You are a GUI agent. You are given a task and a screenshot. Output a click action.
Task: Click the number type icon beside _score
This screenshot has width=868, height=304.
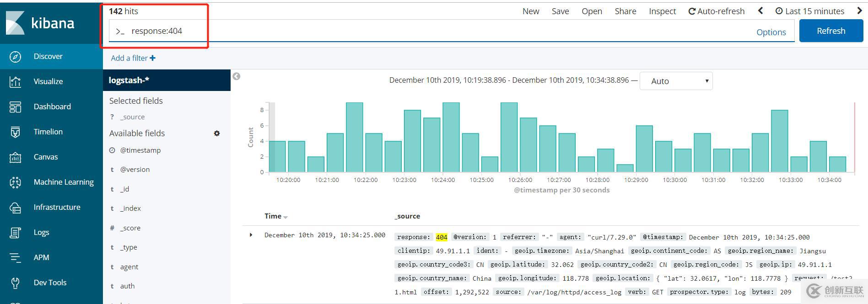pyautogui.click(x=112, y=228)
